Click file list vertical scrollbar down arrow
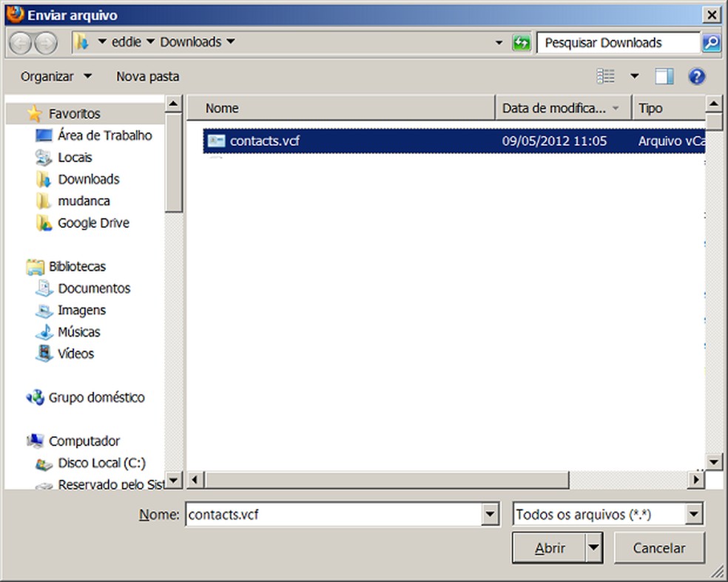 coord(714,461)
